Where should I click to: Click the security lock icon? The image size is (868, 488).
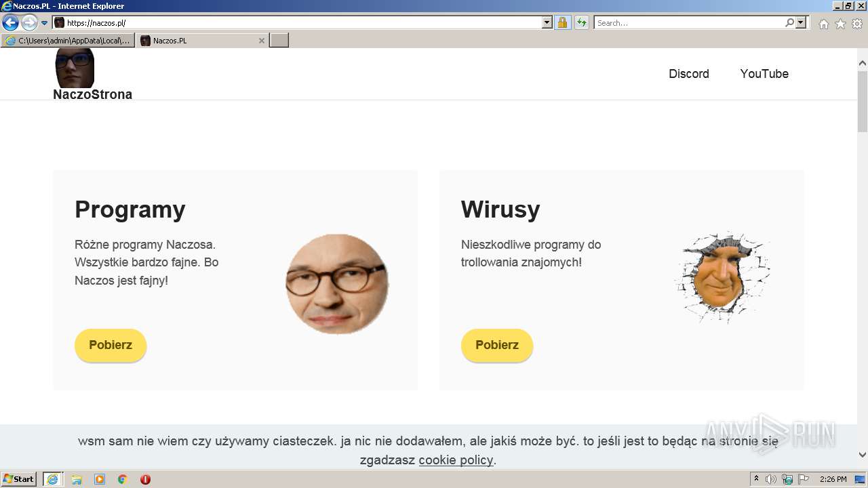(x=562, y=23)
